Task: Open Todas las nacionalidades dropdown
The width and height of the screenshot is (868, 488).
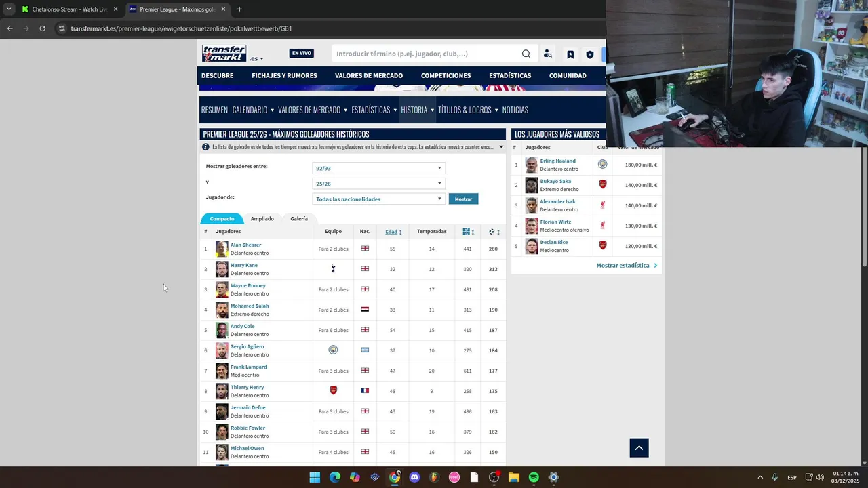Action: (378, 199)
